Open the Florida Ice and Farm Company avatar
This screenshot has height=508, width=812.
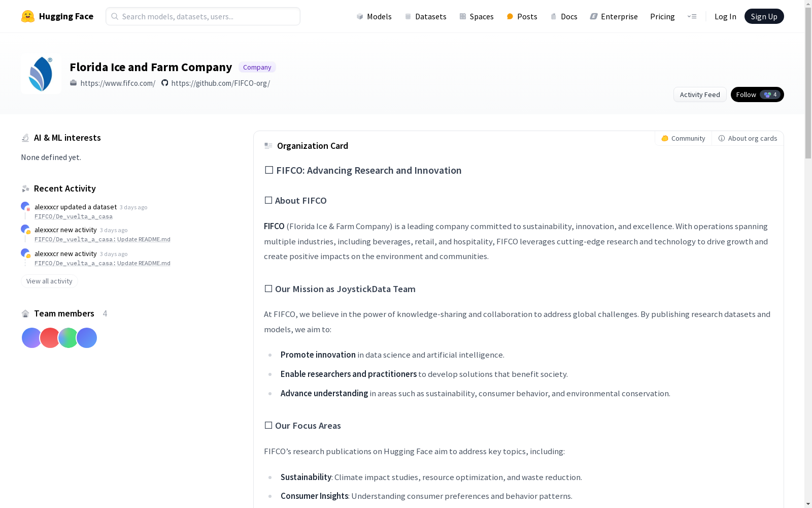point(41,74)
